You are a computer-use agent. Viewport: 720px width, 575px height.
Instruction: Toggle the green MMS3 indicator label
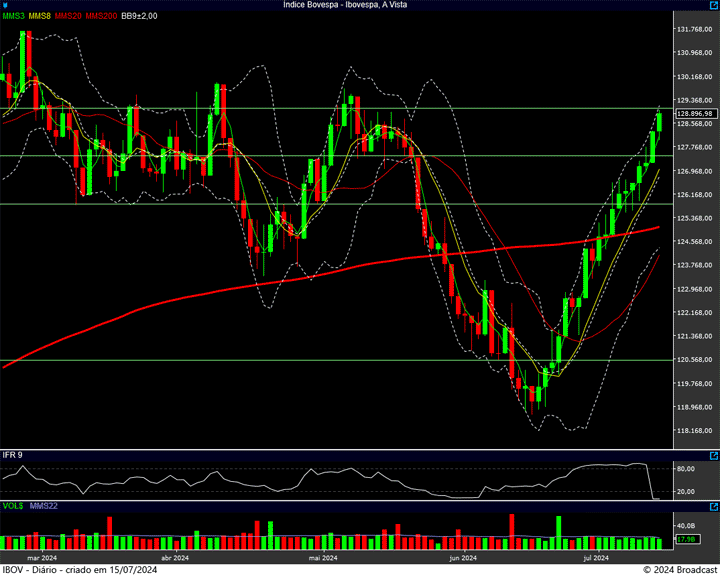[14, 17]
